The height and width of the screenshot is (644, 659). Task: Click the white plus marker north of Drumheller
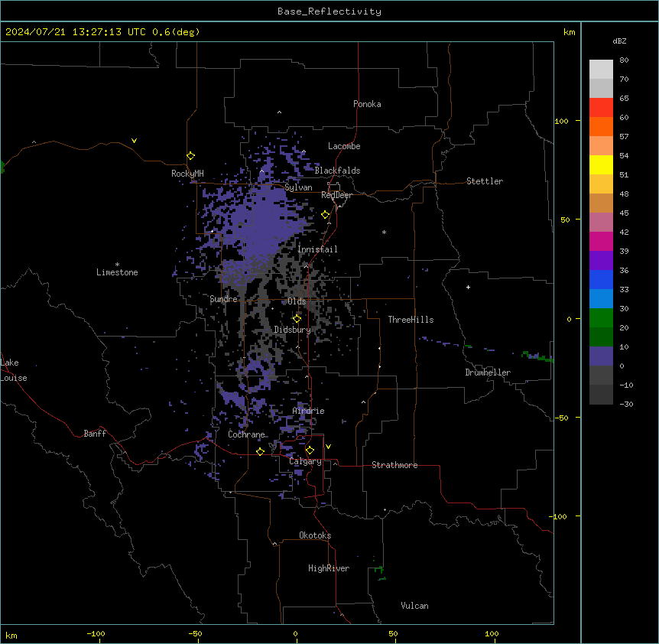[468, 287]
